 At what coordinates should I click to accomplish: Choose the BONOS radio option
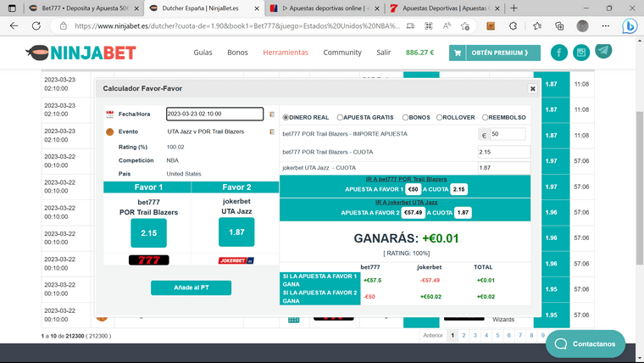405,118
